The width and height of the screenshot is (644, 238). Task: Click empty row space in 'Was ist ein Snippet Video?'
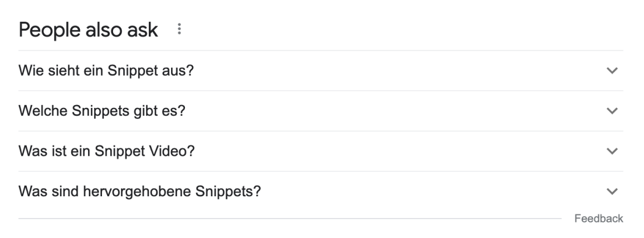pyautogui.click(x=390, y=151)
